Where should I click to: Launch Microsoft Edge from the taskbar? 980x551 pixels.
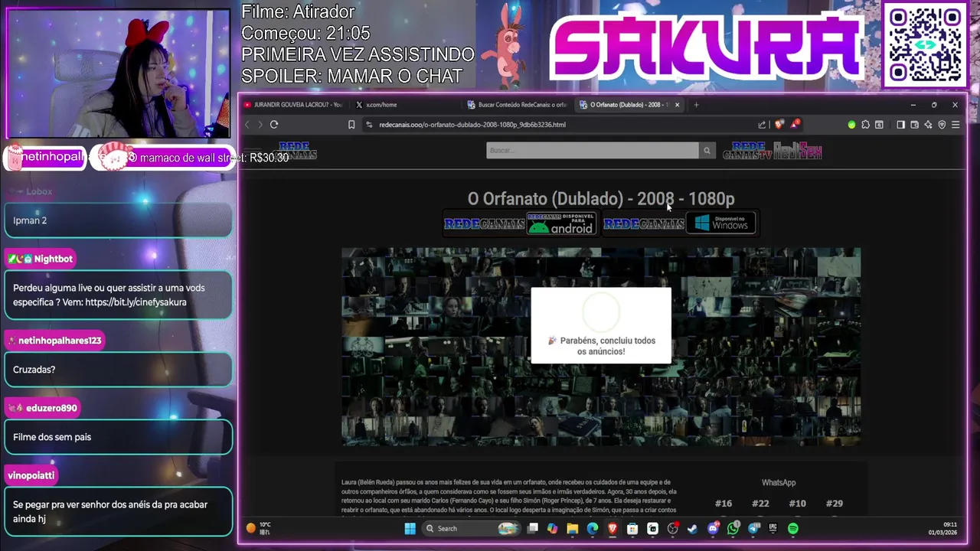pyautogui.click(x=593, y=528)
